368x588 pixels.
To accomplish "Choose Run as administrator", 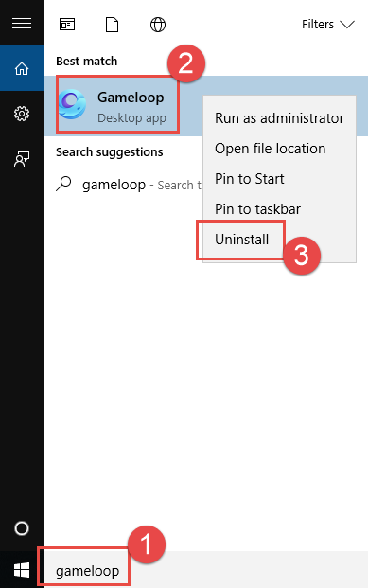I will click(279, 118).
